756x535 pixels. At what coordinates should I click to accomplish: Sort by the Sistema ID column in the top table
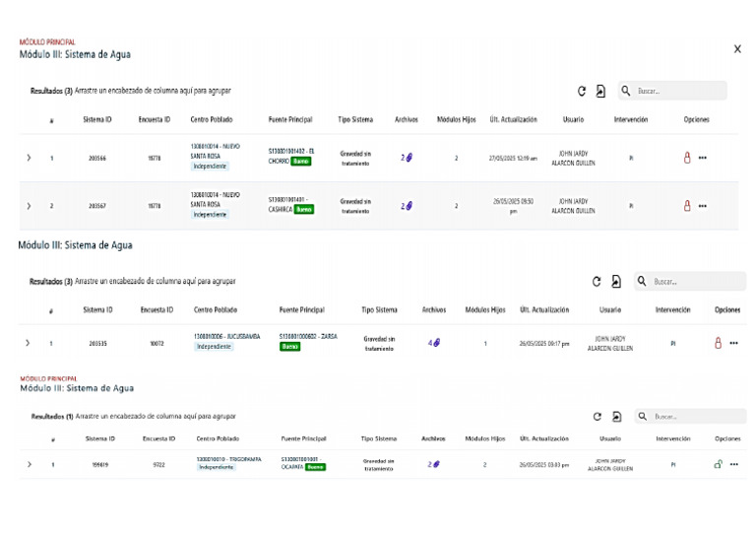pos(96,119)
